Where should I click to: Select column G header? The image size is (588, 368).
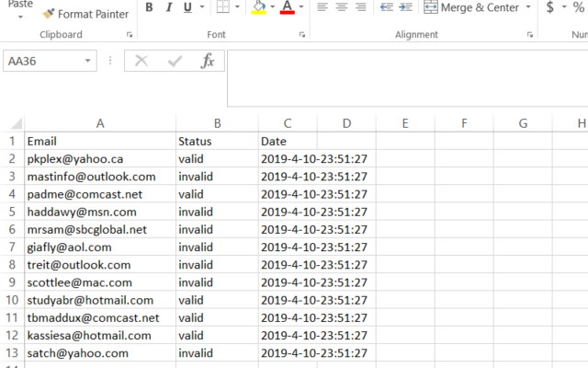pyautogui.click(x=523, y=123)
